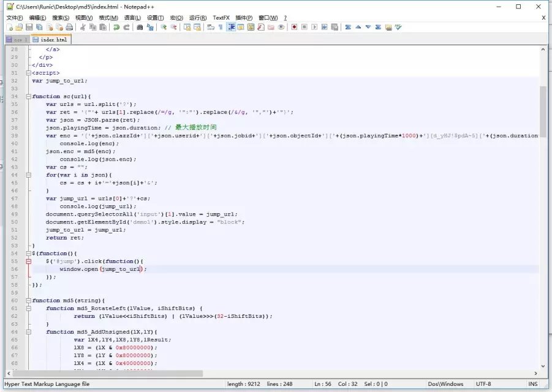Open the 搜索(S) menu
This screenshot has width=552, height=392.
tap(61, 18)
